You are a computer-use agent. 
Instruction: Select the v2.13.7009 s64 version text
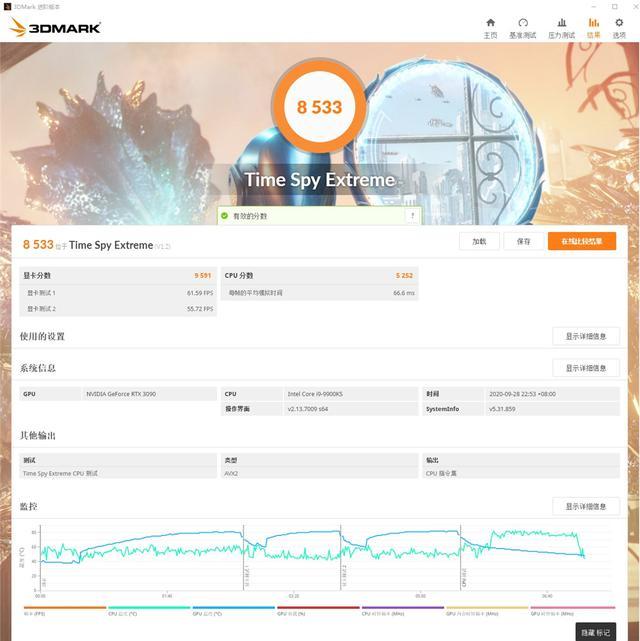[x=308, y=409]
